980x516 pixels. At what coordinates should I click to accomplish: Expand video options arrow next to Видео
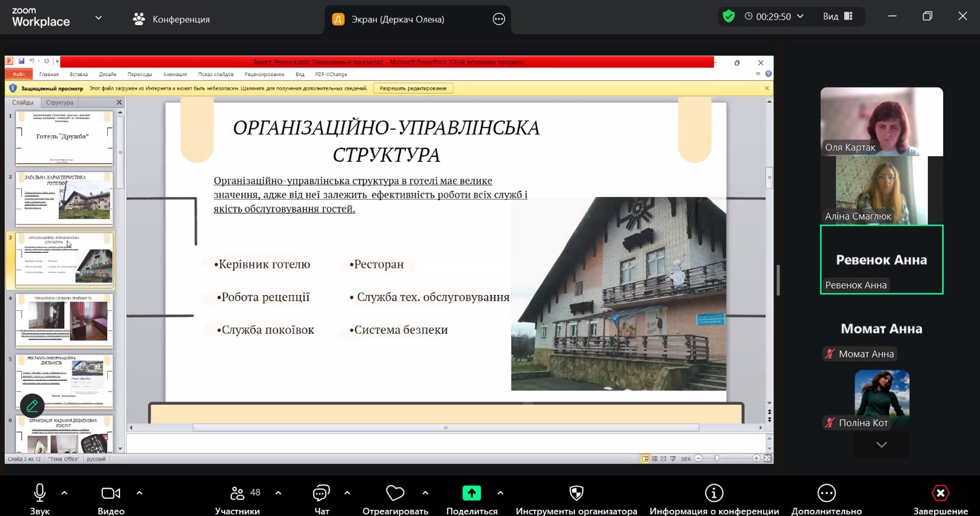139,493
